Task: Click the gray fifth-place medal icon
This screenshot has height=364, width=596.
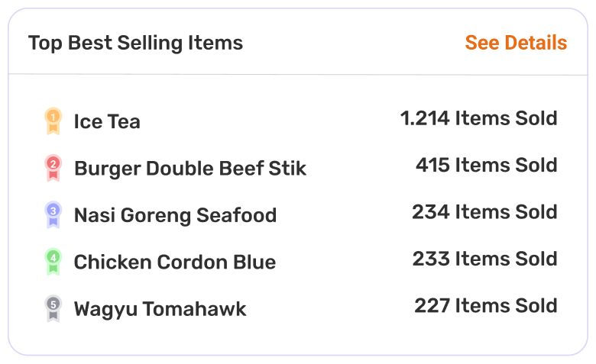Action: point(53,308)
